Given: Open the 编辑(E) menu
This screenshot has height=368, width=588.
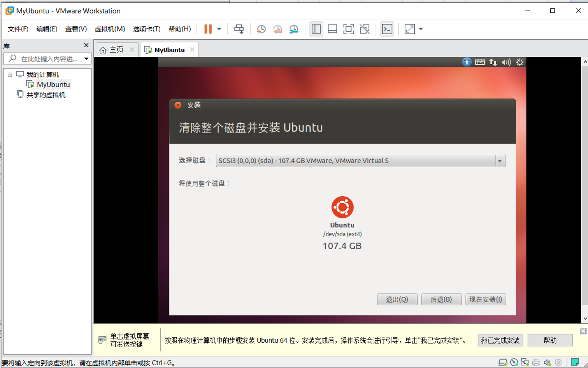Looking at the screenshot, I should point(47,29).
